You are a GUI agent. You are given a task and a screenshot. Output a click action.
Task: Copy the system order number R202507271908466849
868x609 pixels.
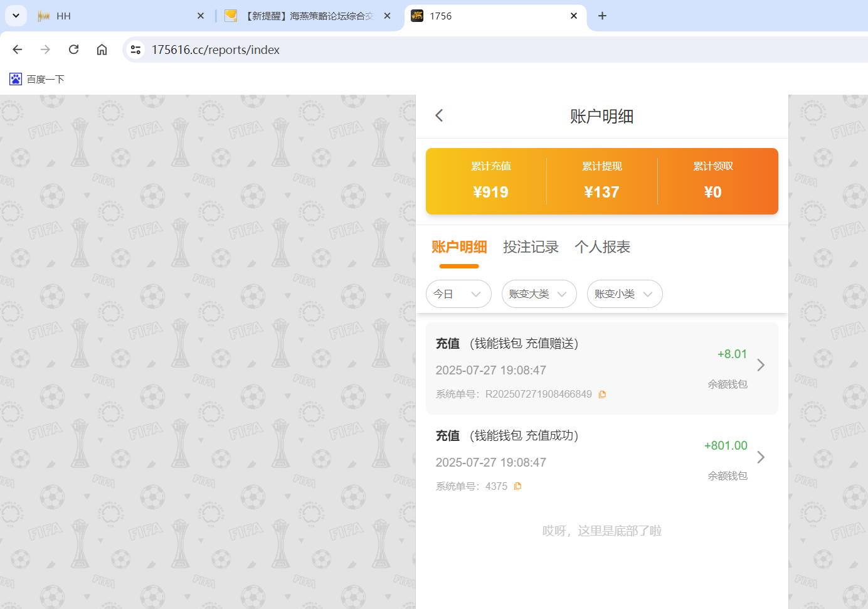pos(602,394)
